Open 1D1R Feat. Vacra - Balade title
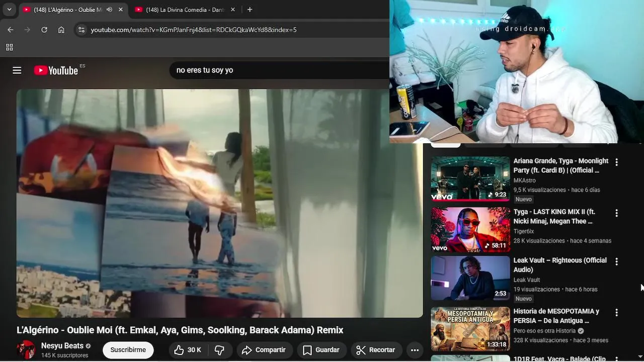 (x=559, y=358)
